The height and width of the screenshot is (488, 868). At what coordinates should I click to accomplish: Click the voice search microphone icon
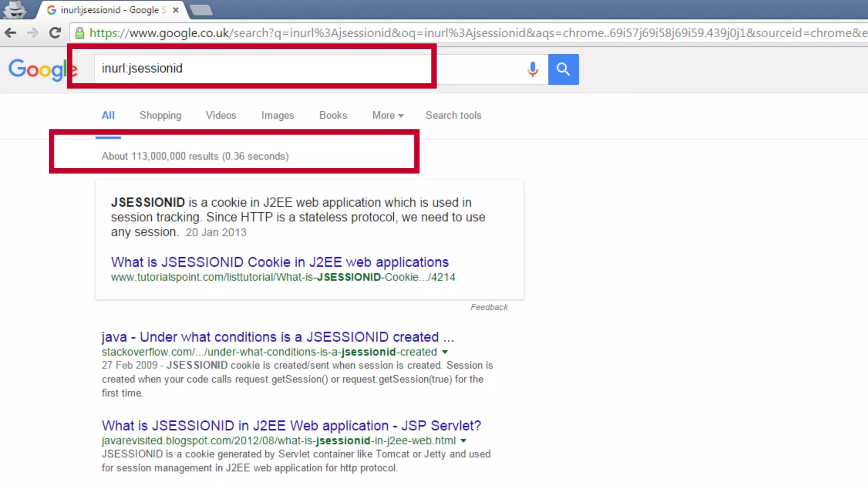click(x=533, y=69)
